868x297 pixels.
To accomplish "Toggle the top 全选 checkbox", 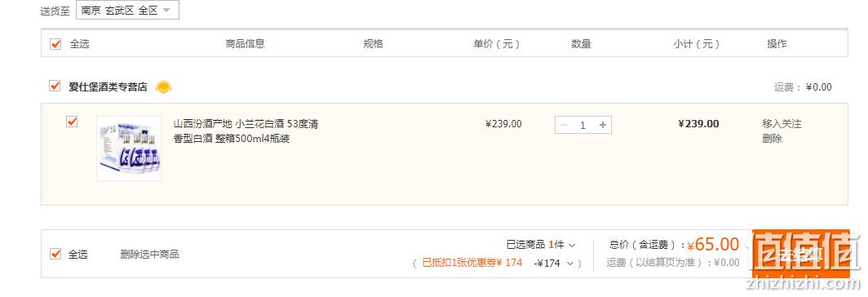I will pos(55,44).
